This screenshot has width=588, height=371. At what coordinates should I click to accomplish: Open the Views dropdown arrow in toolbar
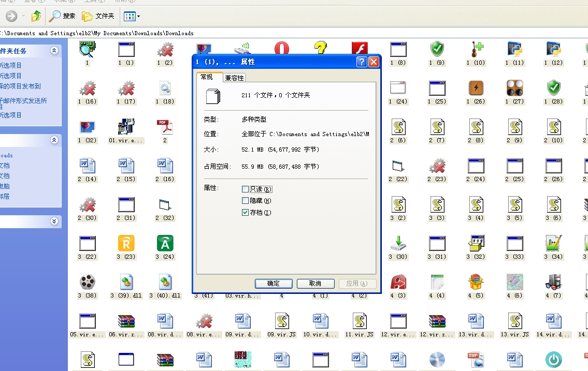138,17
